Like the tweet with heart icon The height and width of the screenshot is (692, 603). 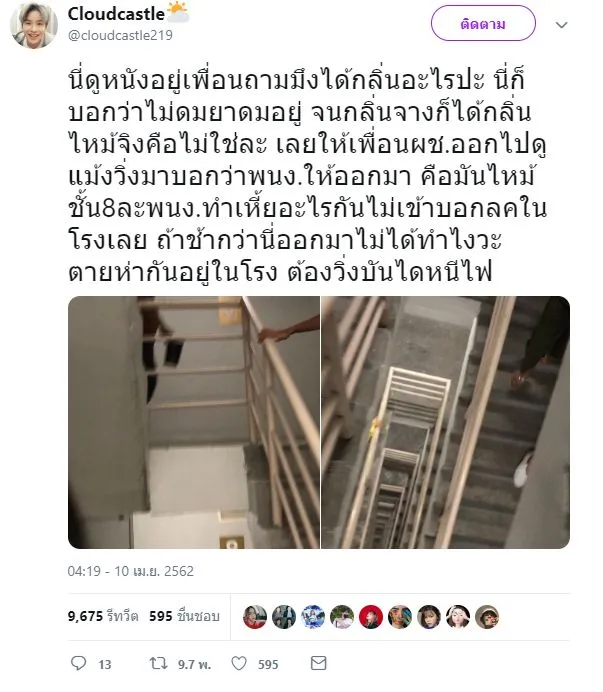[x=239, y=663]
